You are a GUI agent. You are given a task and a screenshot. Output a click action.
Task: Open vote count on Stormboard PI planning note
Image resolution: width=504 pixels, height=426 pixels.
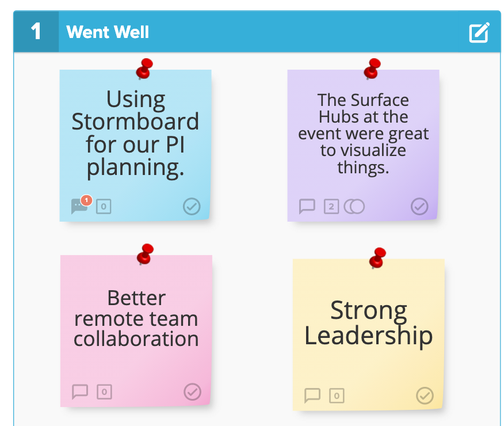click(x=104, y=207)
